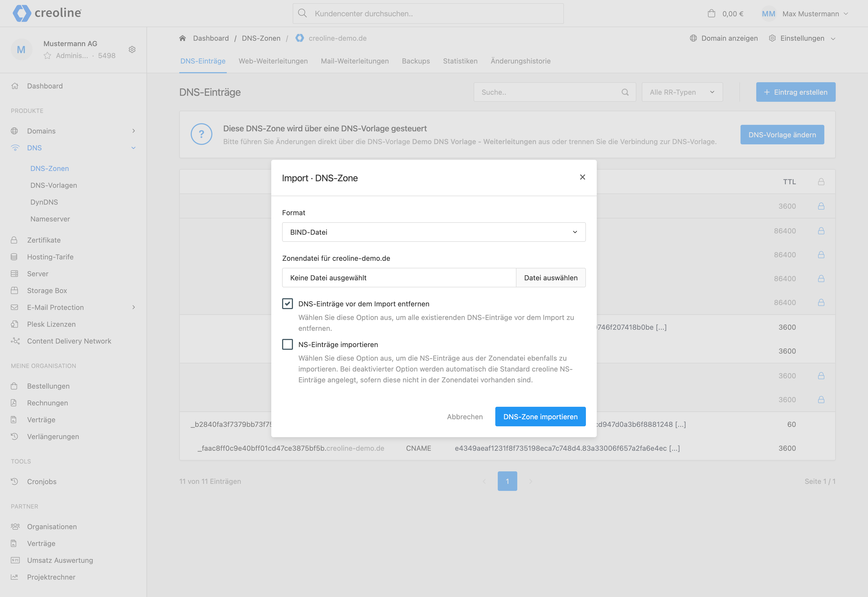Click the Organisationen people icon

coord(15,527)
